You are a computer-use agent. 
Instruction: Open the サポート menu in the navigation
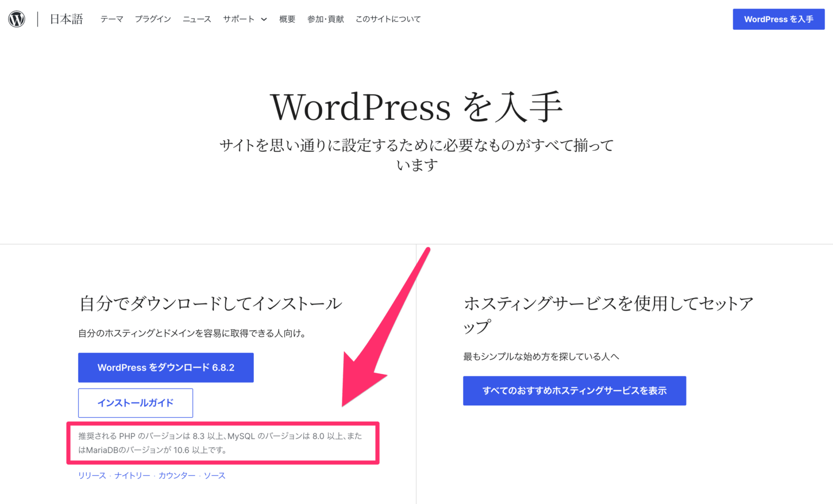239,19
